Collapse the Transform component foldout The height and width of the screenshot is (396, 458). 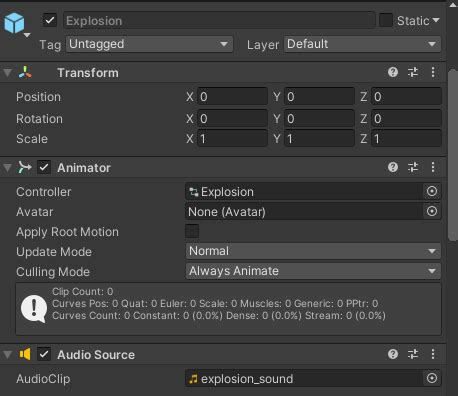click(x=7, y=73)
